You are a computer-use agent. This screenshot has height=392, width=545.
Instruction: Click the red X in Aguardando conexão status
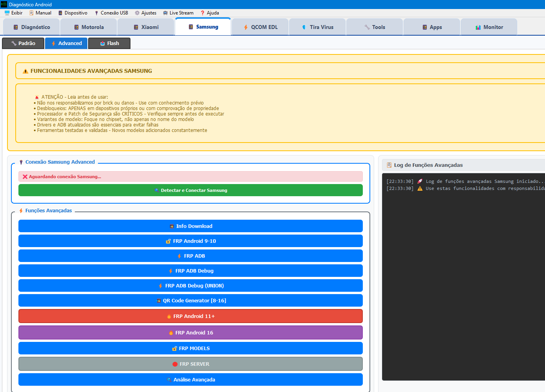[x=25, y=177]
